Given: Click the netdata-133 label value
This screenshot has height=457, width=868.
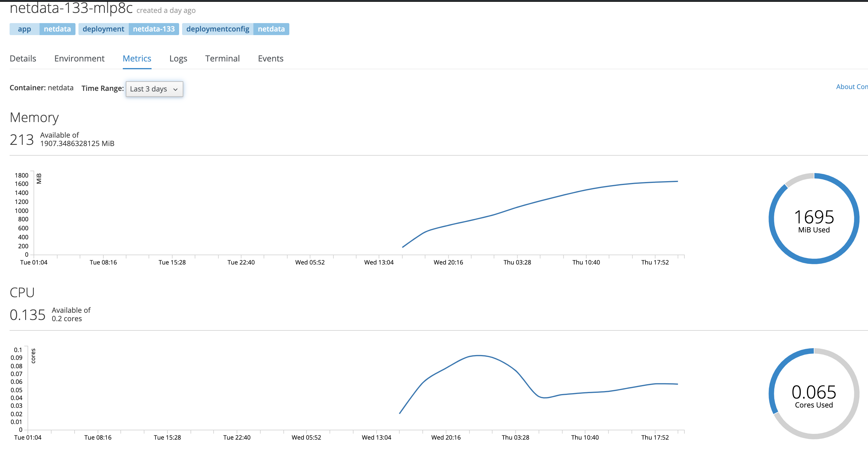Looking at the screenshot, I should pyautogui.click(x=154, y=29).
